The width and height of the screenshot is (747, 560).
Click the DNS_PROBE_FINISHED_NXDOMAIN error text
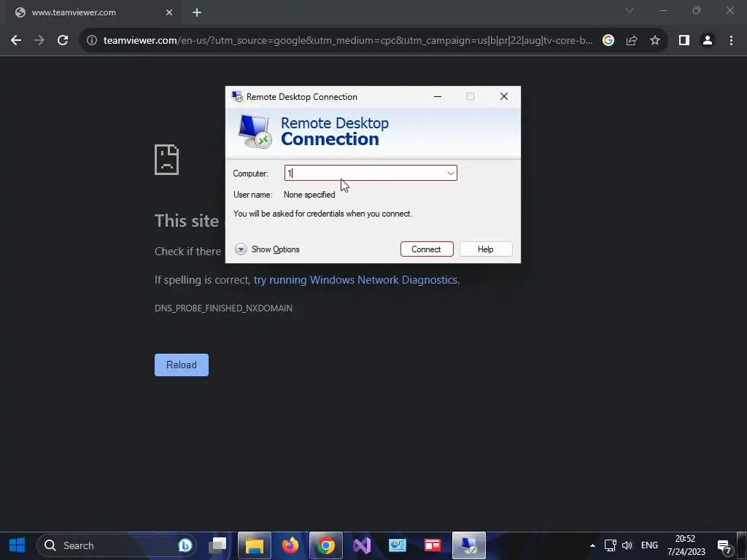[x=223, y=308]
